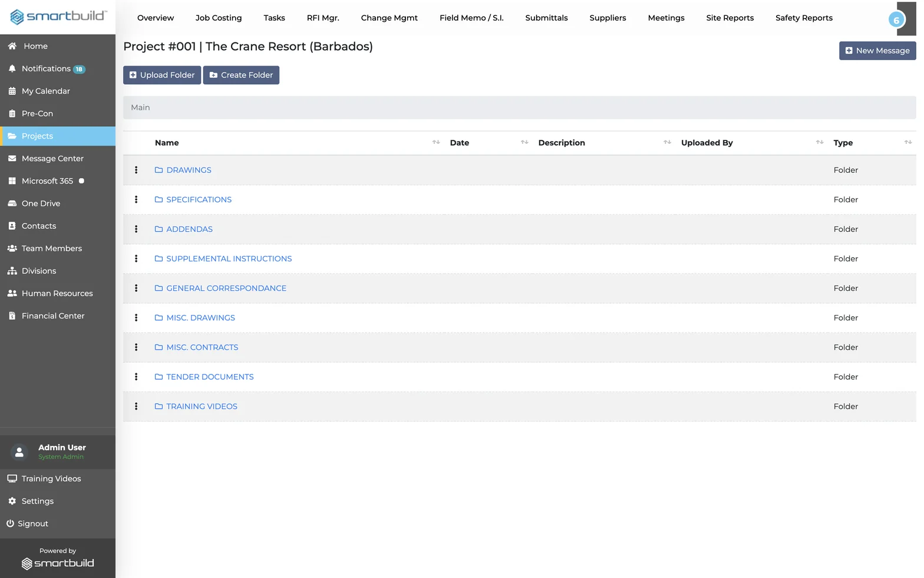The height and width of the screenshot is (578, 924).
Task: Click the Main breadcrumb path
Action: (x=140, y=107)
